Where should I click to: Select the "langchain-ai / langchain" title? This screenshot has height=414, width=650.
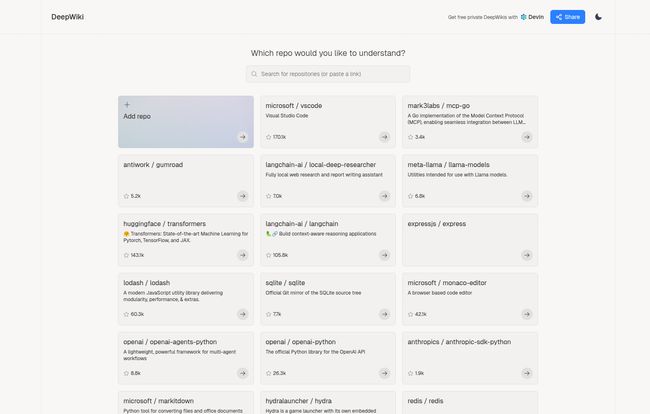point(302,224)
